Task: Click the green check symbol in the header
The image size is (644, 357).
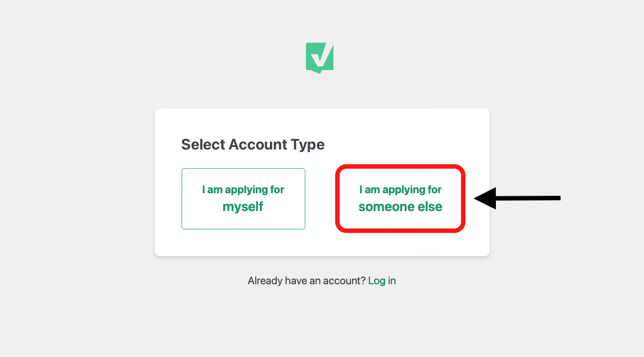Action: [x=320, y=57]
